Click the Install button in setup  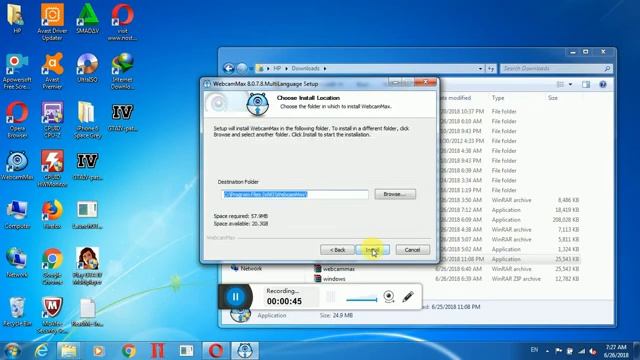[373, 249]
